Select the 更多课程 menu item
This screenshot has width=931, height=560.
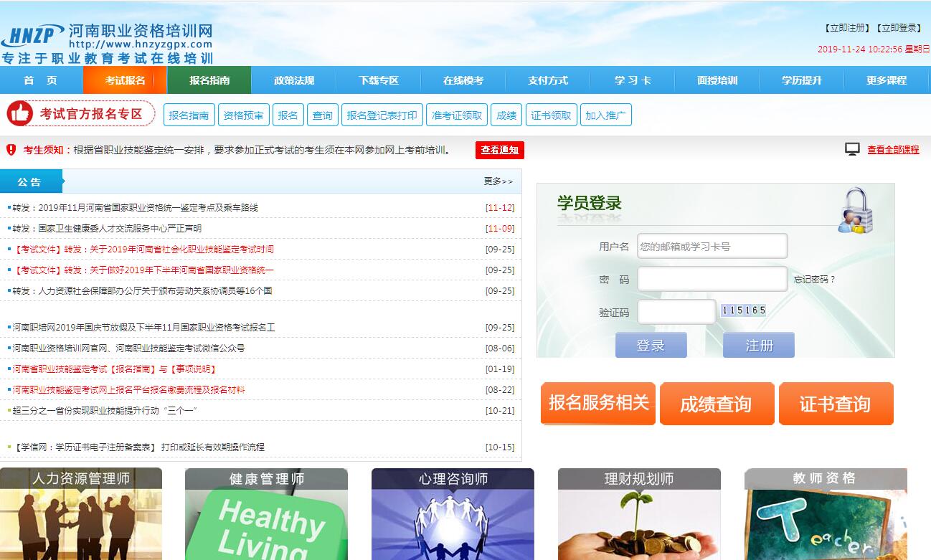(887, 80)
